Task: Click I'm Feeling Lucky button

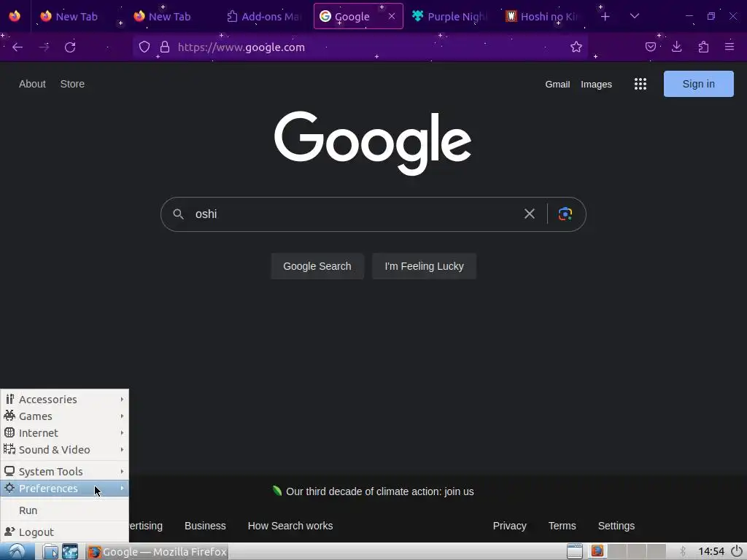Action: click(424, 266)
